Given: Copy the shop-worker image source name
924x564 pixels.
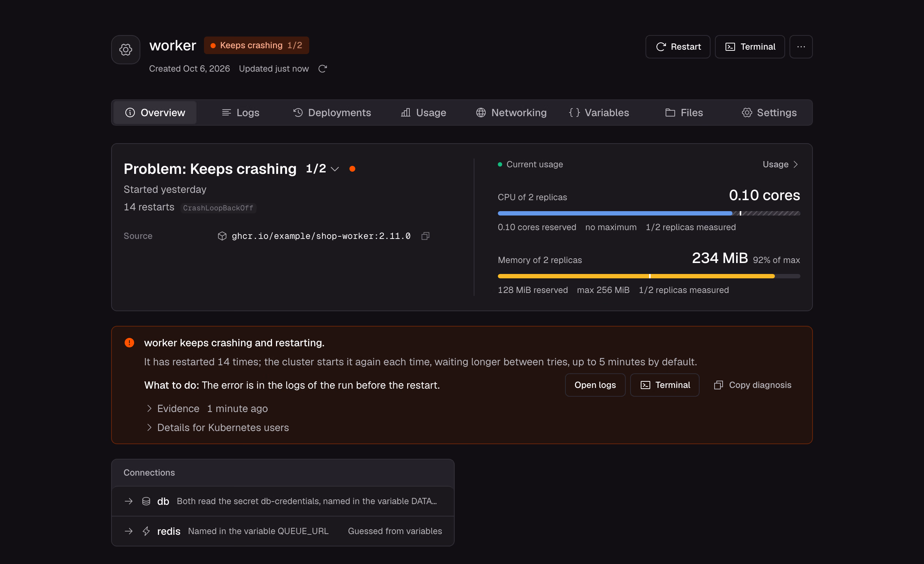Looking at the screenshot, I should pos(425,236).
